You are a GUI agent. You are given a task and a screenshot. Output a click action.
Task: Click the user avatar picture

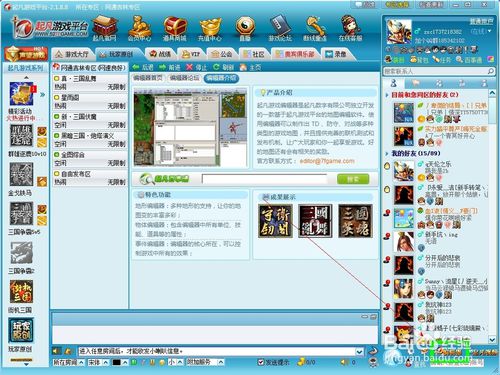coord(399,32)
